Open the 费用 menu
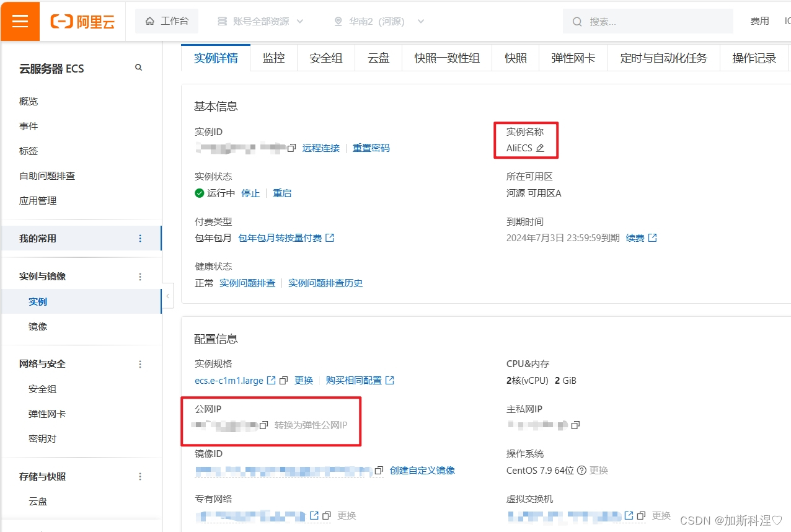 pyautogui.click(x=759, y=21)
